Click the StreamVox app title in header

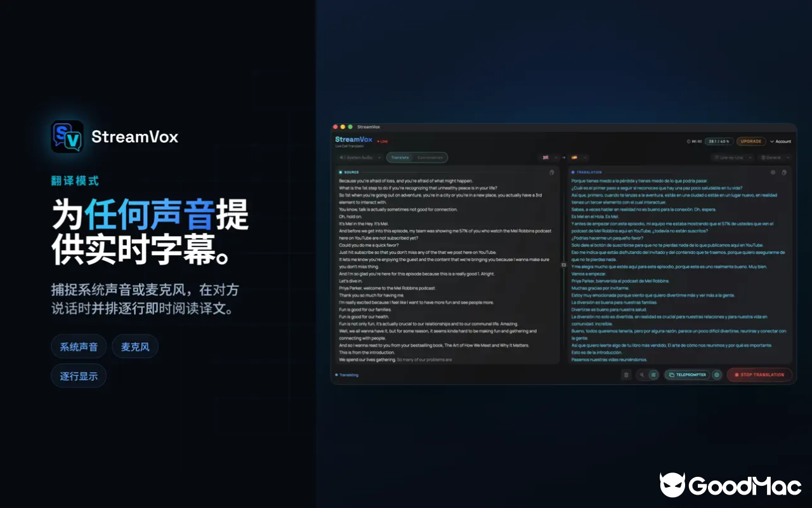coord(353,139)
